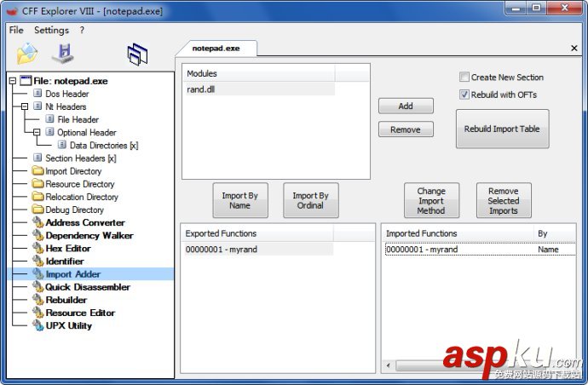Click the UPX Utility tool icon
This screenshot has height=385, width=588.
(37, 325)
